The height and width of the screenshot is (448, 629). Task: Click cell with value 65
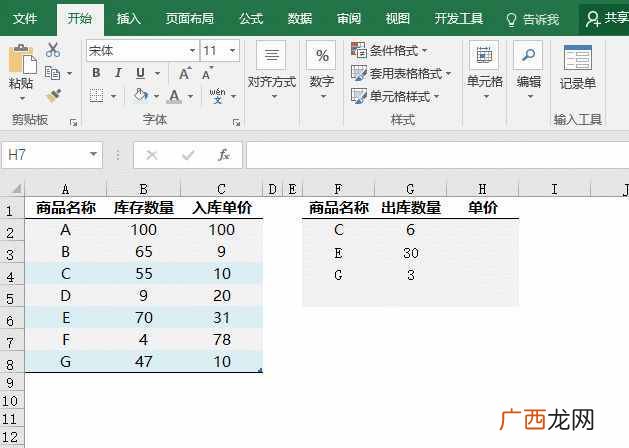coord(144,252)
